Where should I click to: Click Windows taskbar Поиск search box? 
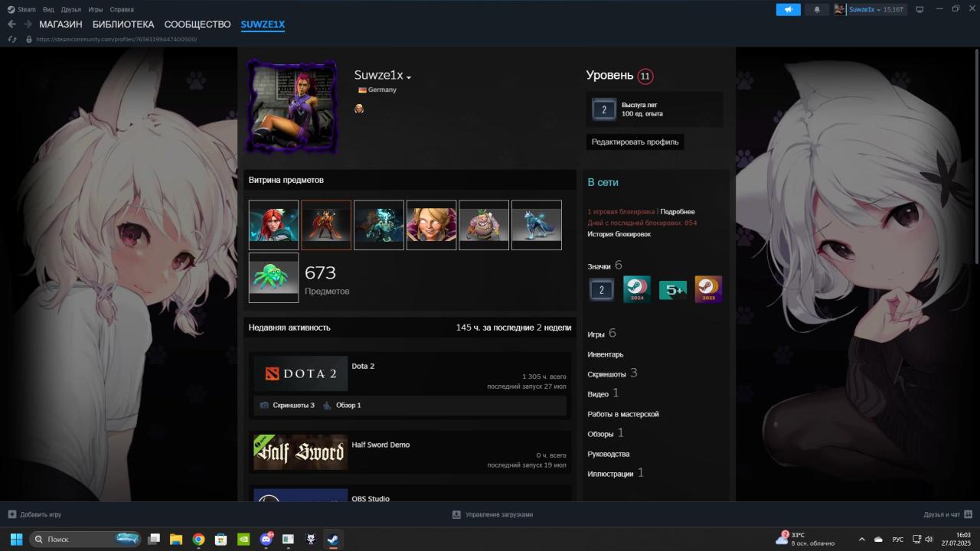[85, 539]
